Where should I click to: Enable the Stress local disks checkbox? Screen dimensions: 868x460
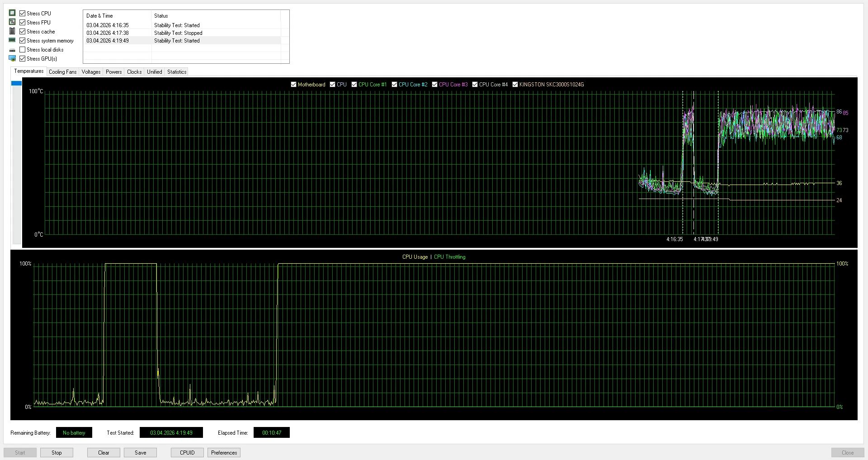(x=22, y=50)
